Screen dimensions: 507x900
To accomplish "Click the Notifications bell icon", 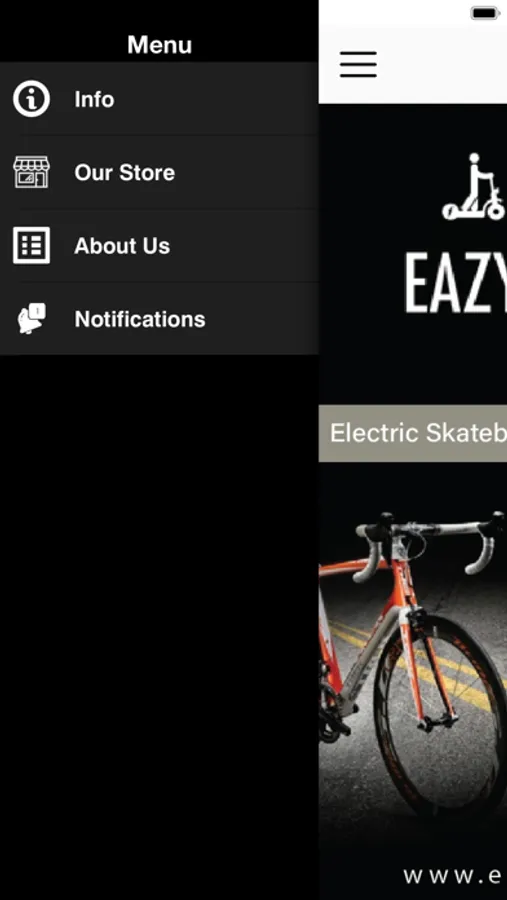I will (31, 319).
